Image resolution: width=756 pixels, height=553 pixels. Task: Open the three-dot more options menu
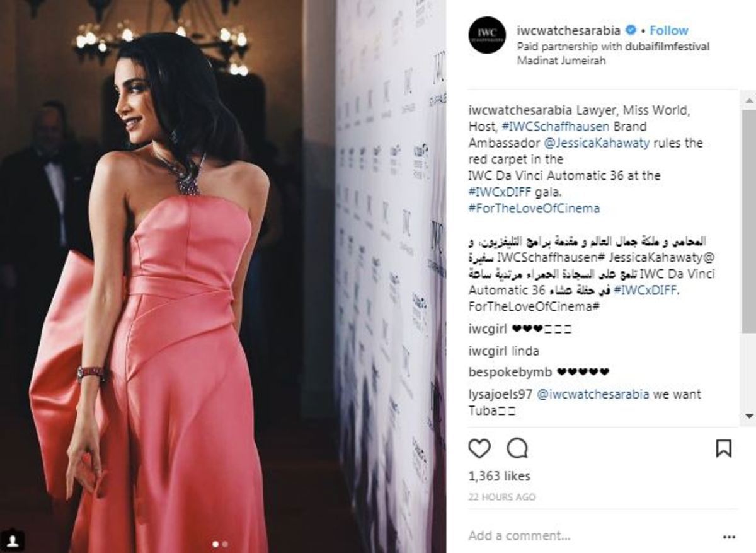click(x=730, y=537)
